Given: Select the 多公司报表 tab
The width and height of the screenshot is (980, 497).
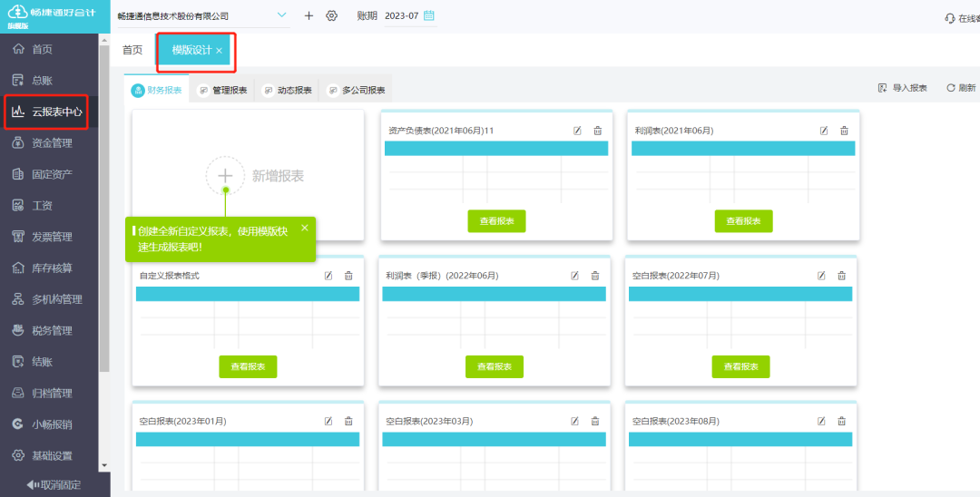Looking at the screenshot, I should tap(357, 91).
